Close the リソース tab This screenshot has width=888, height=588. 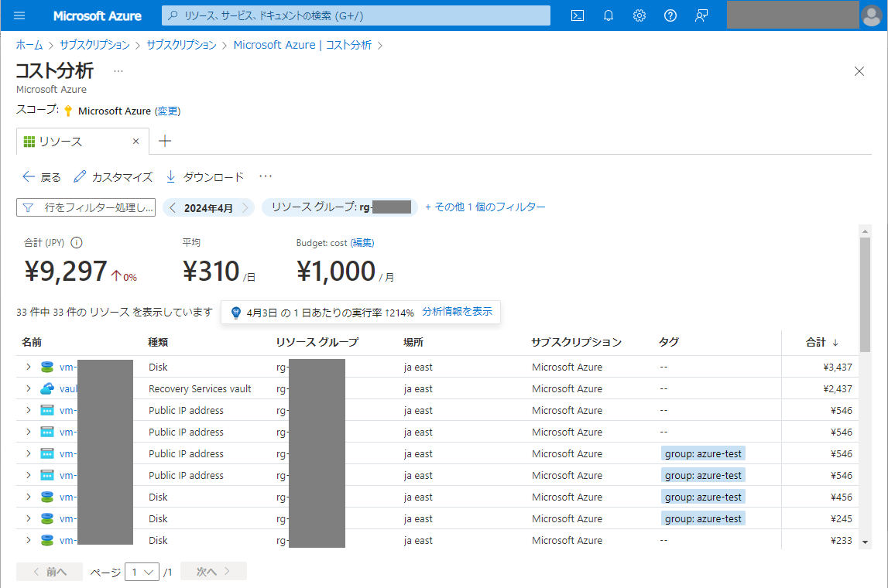(136, 142)
